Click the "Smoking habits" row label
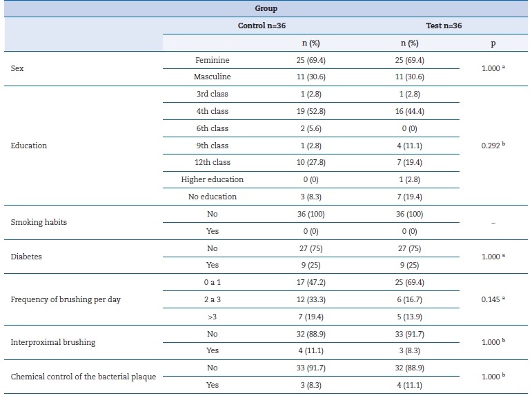The height and width of the screenshot is (398, 532). 39,223
